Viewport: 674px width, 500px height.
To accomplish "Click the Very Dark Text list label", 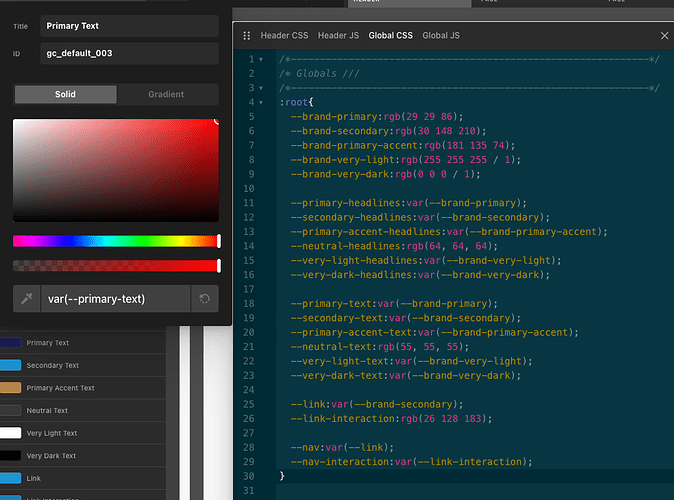I will pyautogui.click(x=51, y=456).
